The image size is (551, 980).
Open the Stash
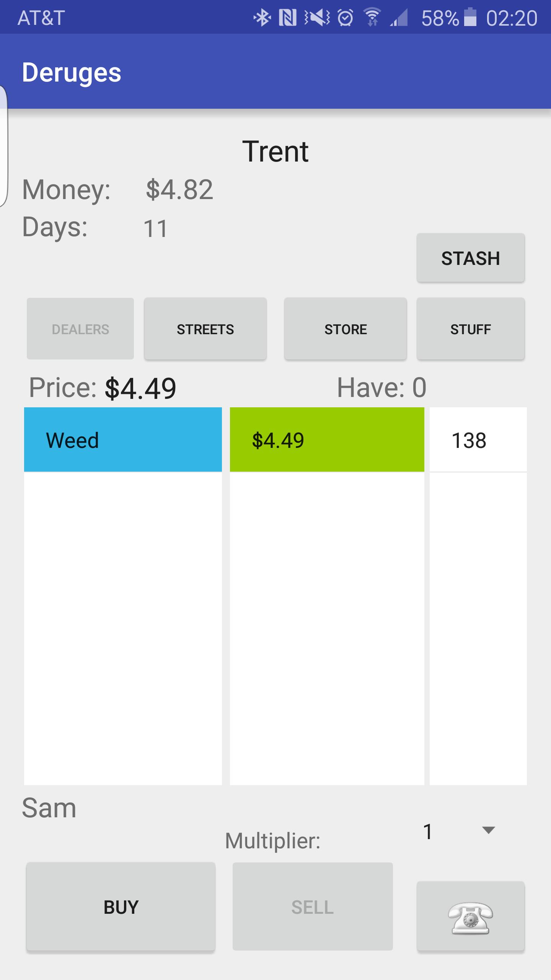pyautogui.click(x=470, y=258)
